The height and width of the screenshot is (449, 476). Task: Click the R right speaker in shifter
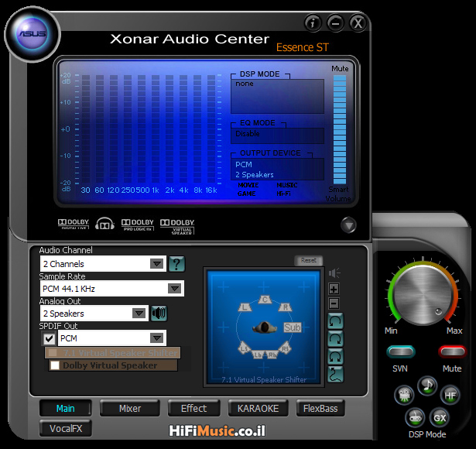pos(286,307)
